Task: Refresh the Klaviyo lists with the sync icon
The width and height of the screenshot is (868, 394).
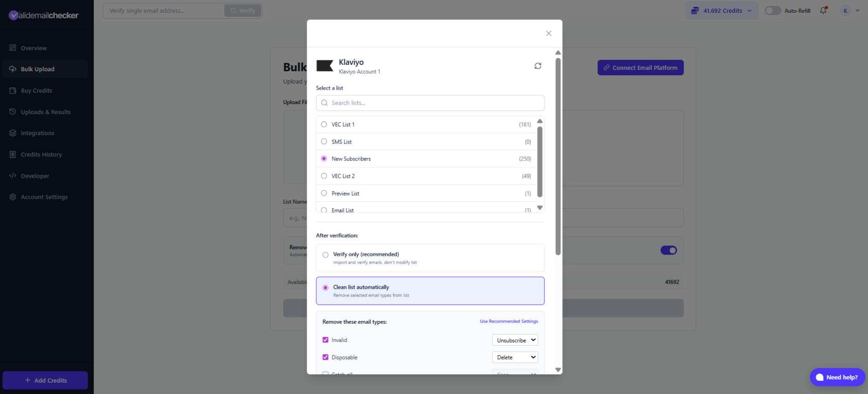Action: click(x=538, y=66)
